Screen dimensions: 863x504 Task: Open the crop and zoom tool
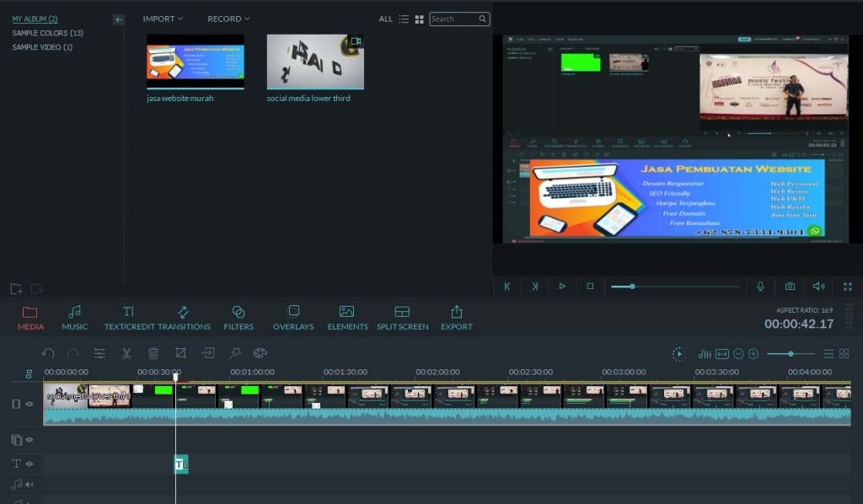pos(180,353)
